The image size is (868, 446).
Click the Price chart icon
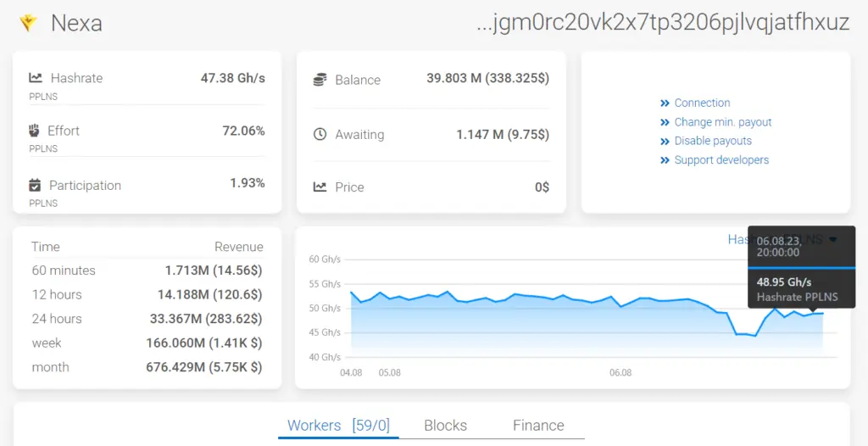point(320,187)
